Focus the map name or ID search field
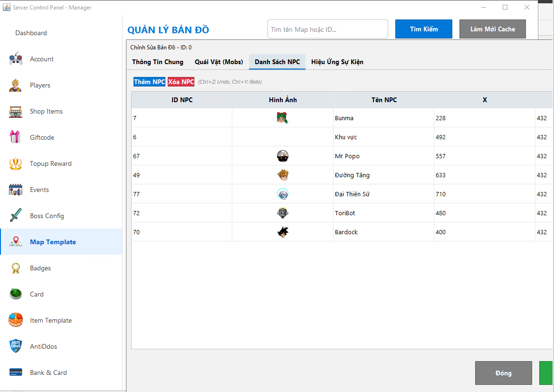 [x=328, y=29]
